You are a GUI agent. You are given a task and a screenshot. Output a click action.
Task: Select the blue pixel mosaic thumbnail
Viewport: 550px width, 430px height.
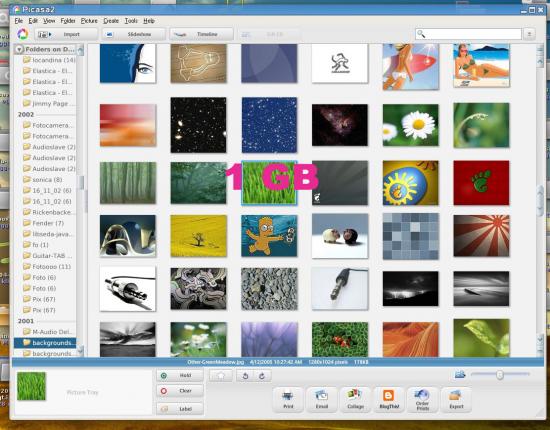[x=410, y=236]
